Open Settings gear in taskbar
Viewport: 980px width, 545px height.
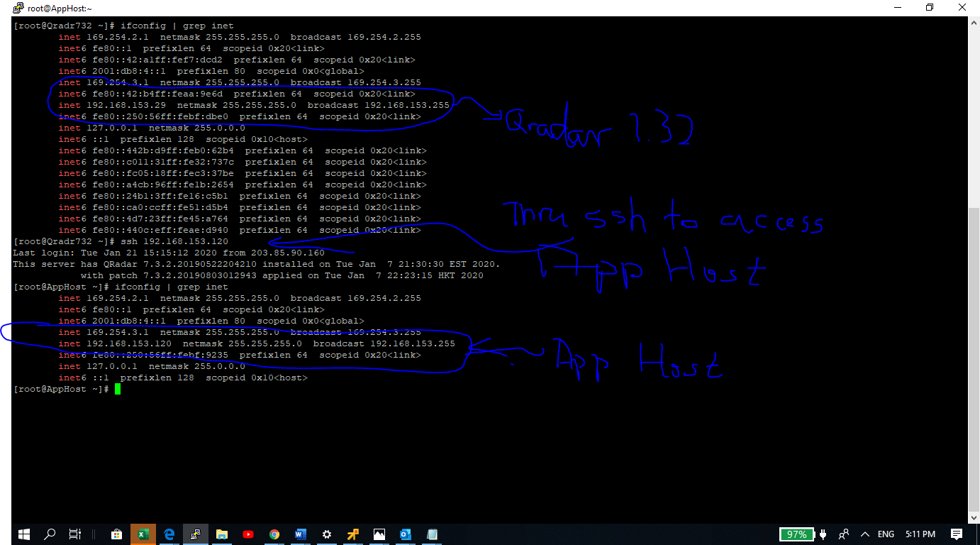point(327,534)
